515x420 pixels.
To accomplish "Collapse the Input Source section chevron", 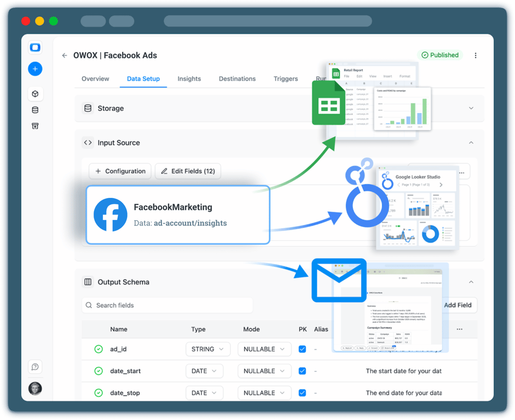I will click(x=471, y=143).
